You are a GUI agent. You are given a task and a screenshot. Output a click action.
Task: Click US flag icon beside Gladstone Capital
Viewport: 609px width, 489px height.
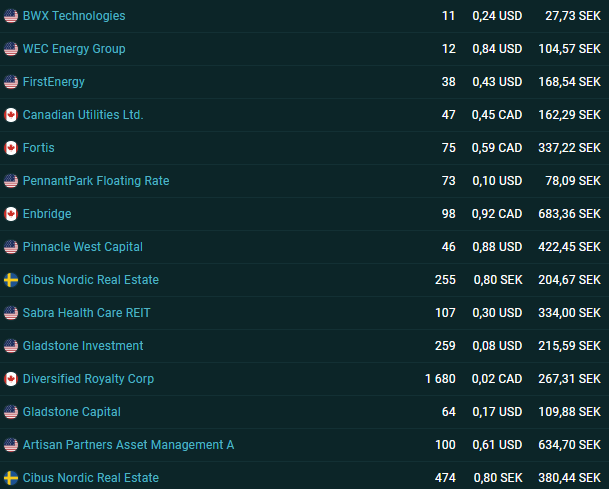point(11,412)
